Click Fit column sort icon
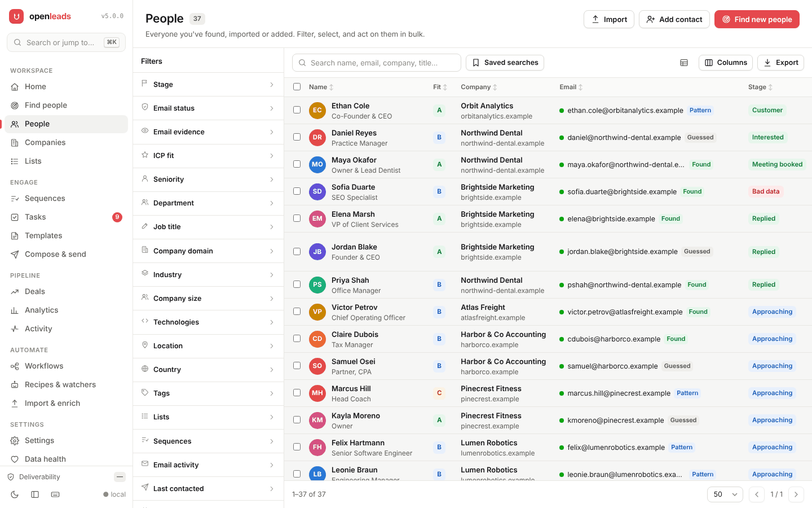This screenshot has width=812, height=508. click(445, 87)
